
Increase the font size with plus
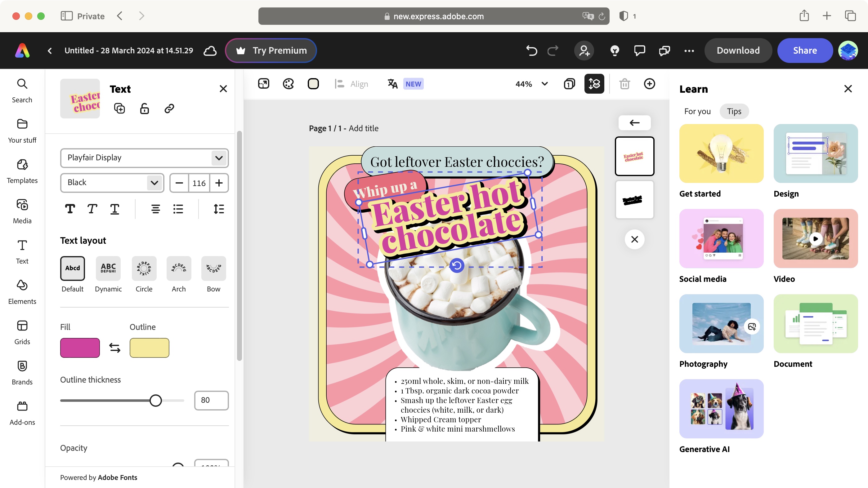coord(219,183)
